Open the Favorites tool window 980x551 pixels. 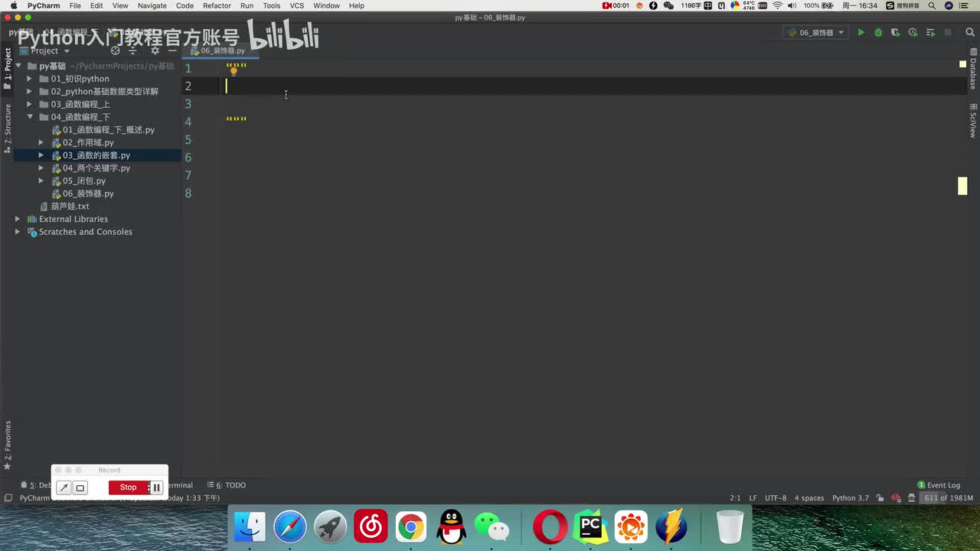[8, 445]
